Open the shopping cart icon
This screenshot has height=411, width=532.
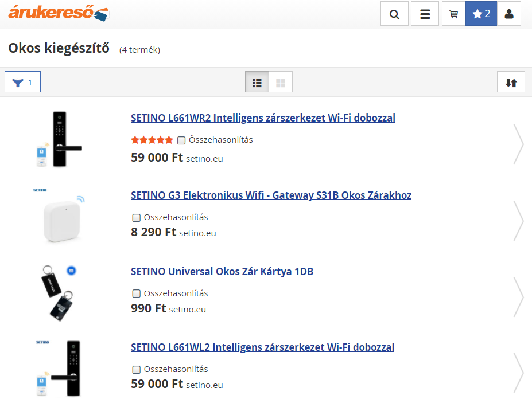click(x=453, y=14)
